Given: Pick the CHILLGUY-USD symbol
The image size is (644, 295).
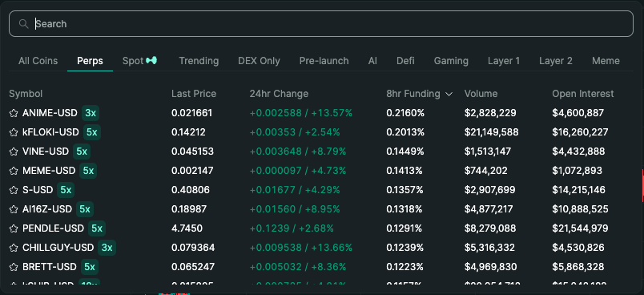Looking at the screenshot, I should (58, 248).
